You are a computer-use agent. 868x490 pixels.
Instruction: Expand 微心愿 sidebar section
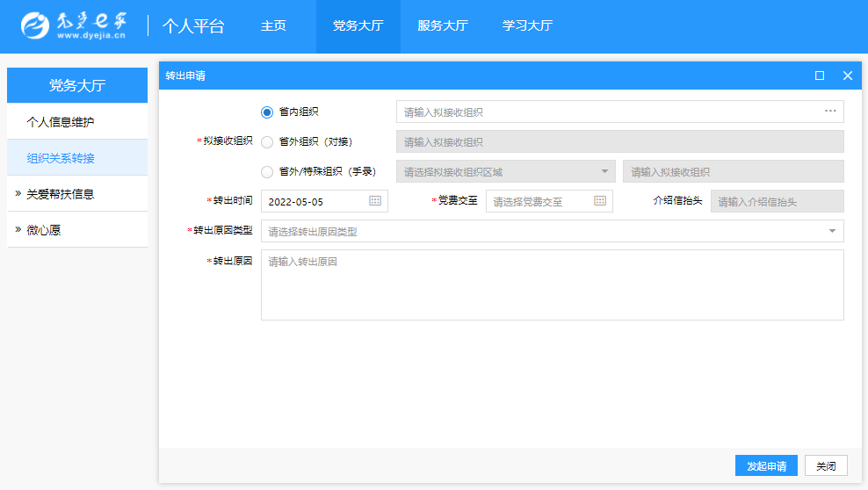43,230
